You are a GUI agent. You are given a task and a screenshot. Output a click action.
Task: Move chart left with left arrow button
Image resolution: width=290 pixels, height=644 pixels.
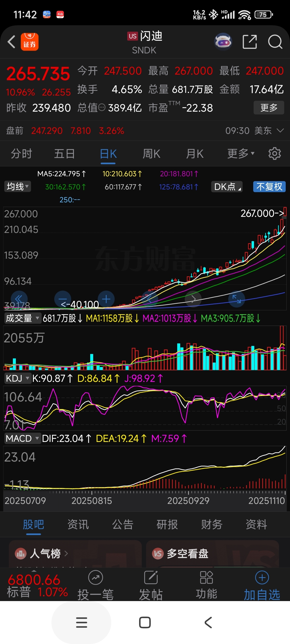[x=150, y=299]
